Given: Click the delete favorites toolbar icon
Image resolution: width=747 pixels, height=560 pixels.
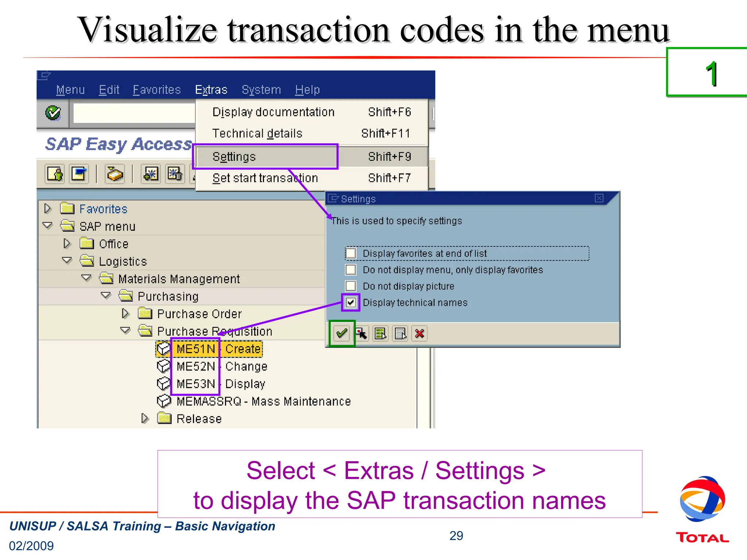Looking at the screenshot, I should [x=175, y=174].
